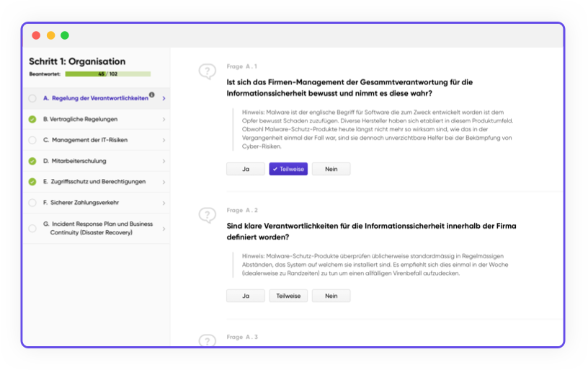The width and height of the screenshot is (588, 370).
Task: Click the red close window button
Action: click(x=36, y=35)
